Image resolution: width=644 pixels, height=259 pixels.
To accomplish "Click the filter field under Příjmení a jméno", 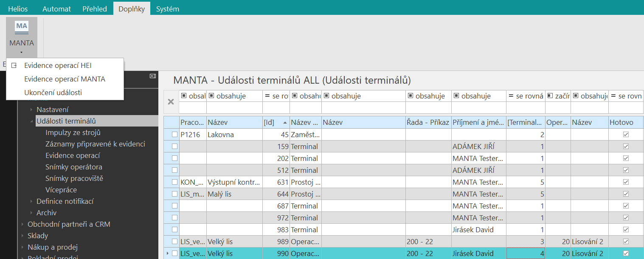I will [478, 107].
